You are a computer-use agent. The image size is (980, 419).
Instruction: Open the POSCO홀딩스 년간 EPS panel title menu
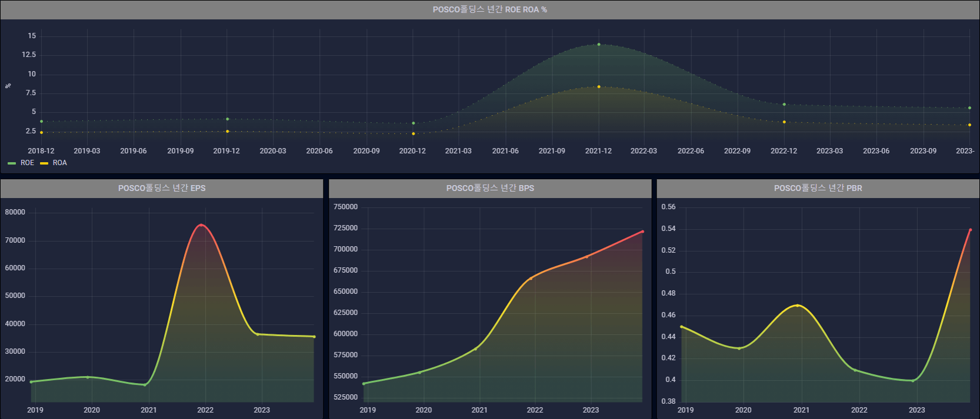tap(162, 188)
